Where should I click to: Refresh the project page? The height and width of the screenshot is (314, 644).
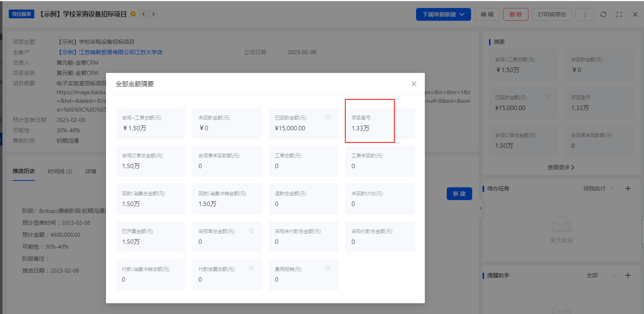coord(603,14)
